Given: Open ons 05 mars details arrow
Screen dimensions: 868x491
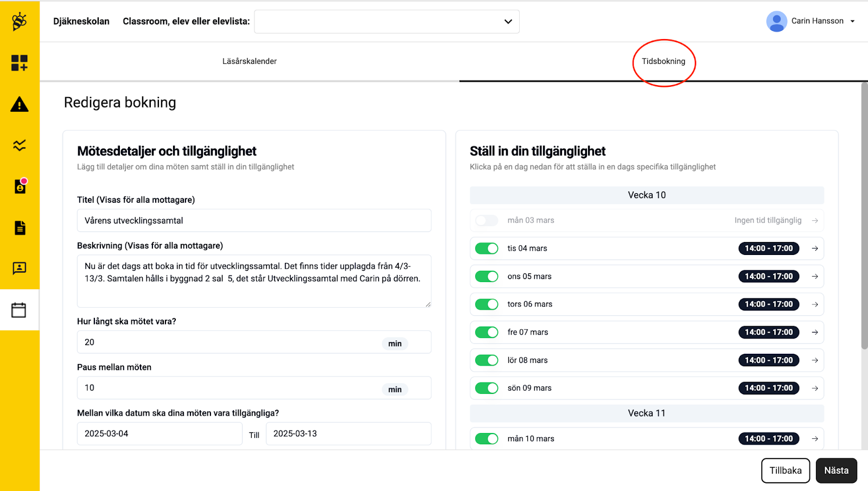Looking at the screenshot, I should [815, 277].
